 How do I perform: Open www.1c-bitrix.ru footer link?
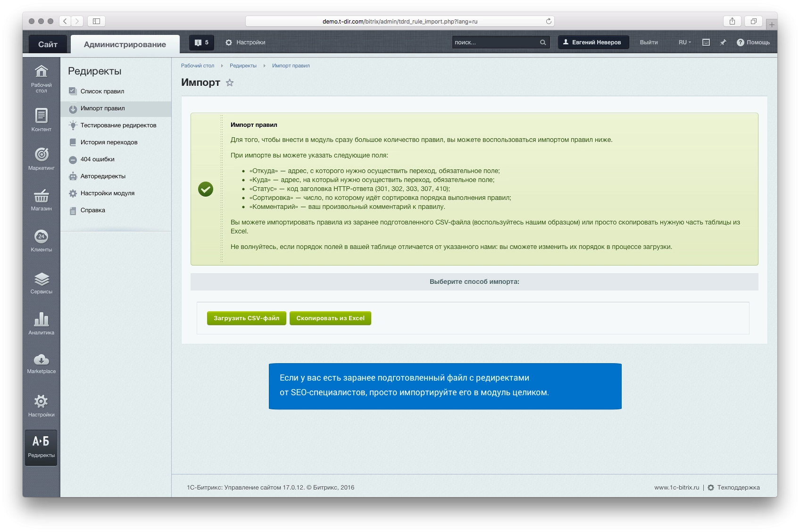pyautogui.click(x=676, y=488)
